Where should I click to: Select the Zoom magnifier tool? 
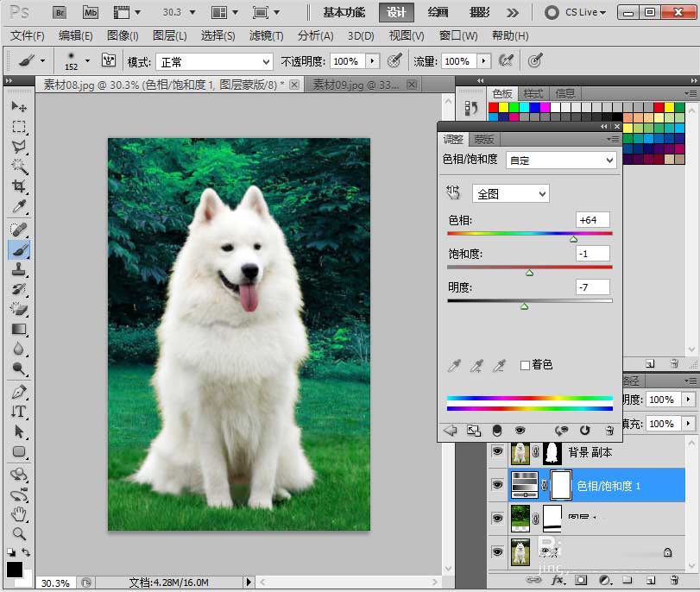click(19, 533)
